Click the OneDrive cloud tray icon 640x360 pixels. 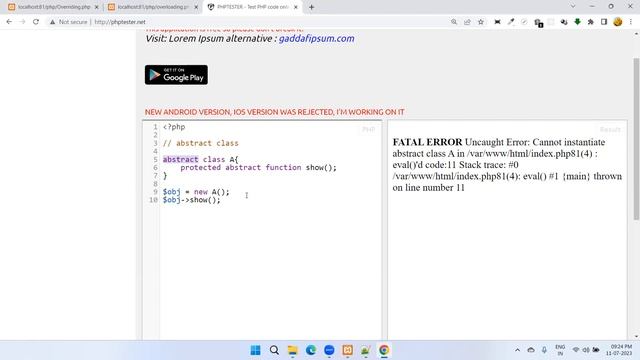[x=531, y=350]
